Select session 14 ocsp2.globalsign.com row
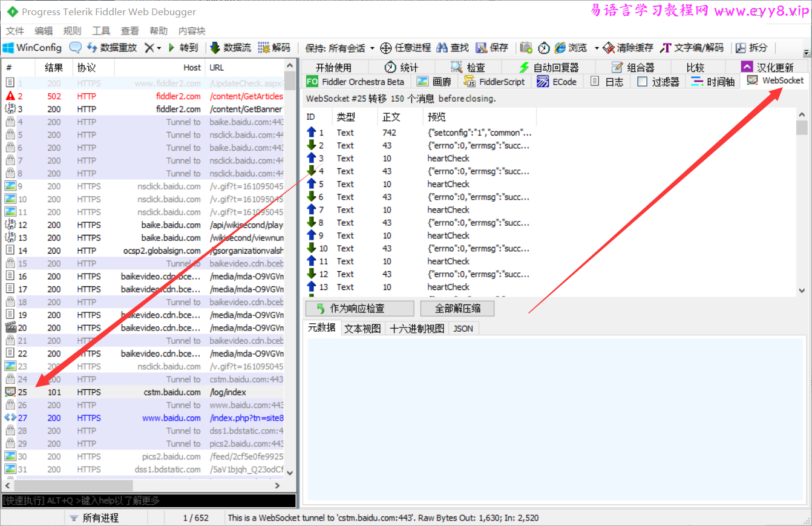Image resolution: width=812 pixels, height=526 pixels. (143, 251)
